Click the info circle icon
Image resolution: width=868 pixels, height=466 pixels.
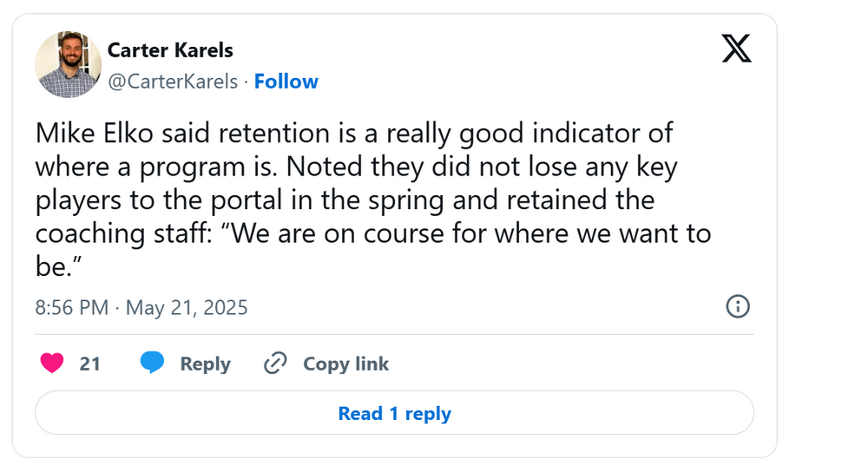point(737,306)
